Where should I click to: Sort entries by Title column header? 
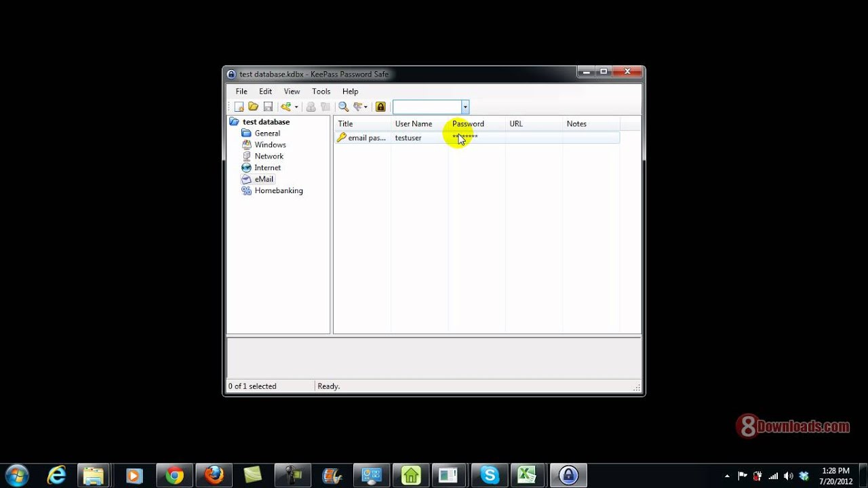(x=362, y=124)
